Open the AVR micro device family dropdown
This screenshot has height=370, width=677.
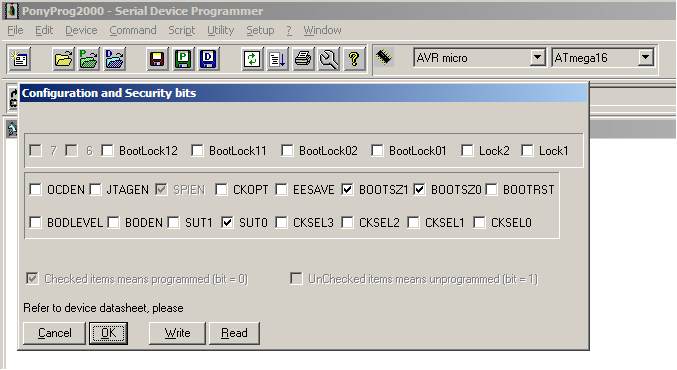[537, 57]
